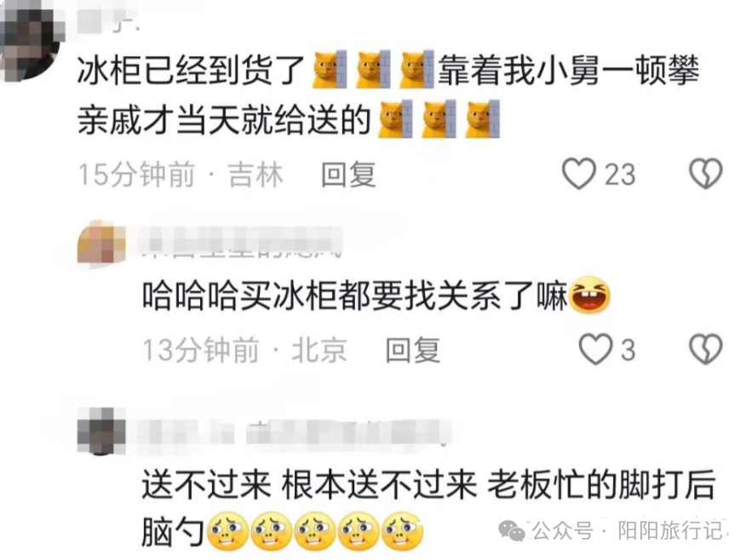Tap the WeChat logo in the watermark
Viewport: 746px width, 560px height.
512,530
